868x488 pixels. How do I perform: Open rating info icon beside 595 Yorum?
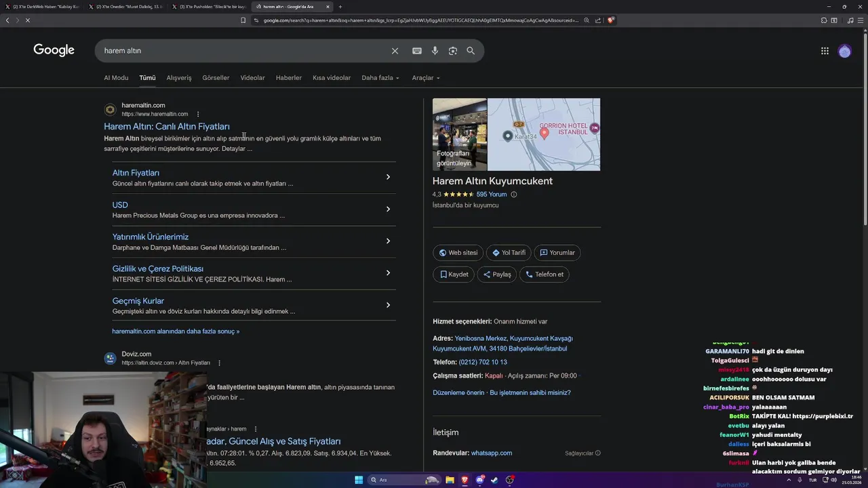(513, 195)
